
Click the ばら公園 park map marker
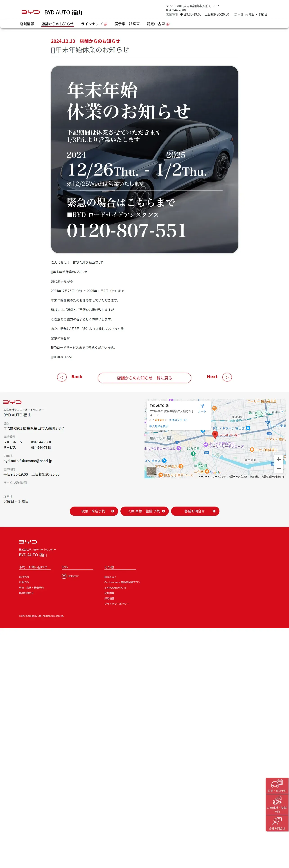click(x=193, y=454)
